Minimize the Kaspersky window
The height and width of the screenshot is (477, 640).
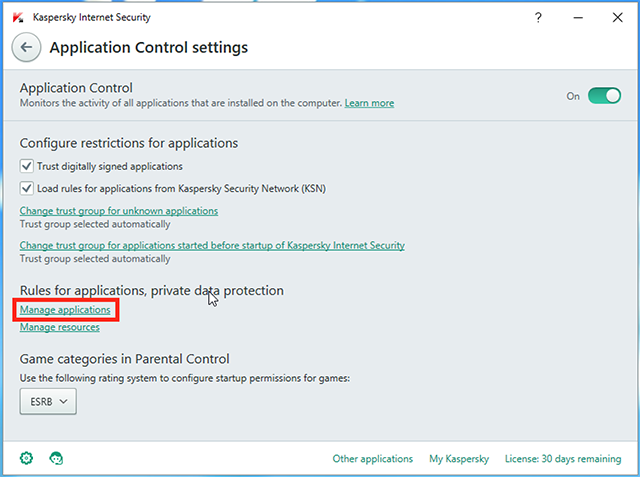(578, 18)
